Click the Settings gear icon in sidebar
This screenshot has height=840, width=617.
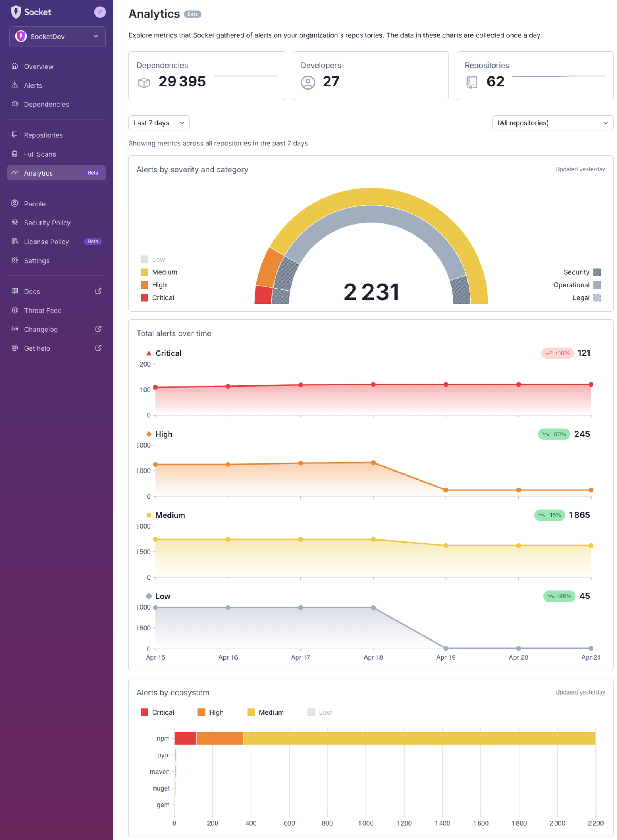15,260
